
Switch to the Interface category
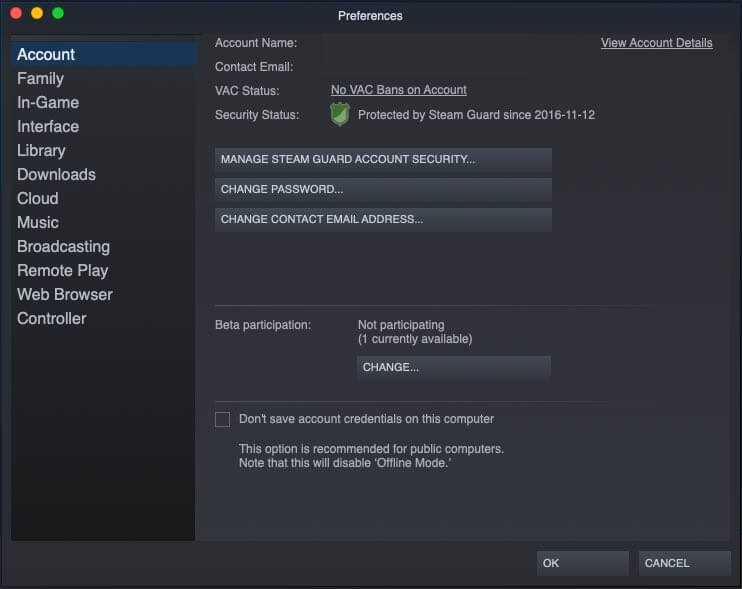(103, 127)
